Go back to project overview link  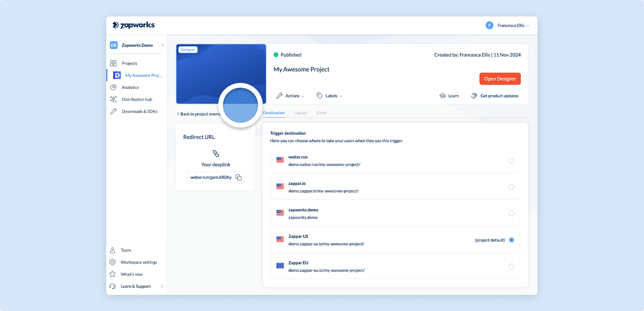(198, 114)
